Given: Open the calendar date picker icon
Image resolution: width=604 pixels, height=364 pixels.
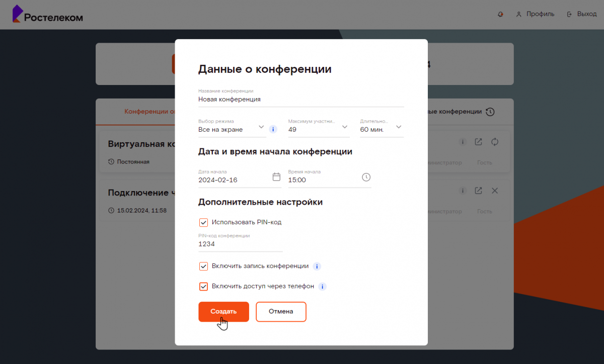Looking at the screenshot, I should [x=276, y=177].
